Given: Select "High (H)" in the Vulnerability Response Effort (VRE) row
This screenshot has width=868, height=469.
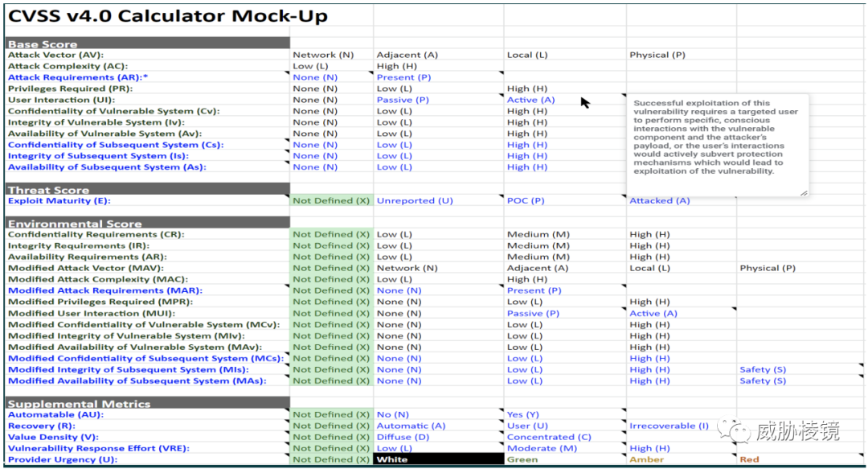Looking at the screenshot, I should tap(649, 449).
